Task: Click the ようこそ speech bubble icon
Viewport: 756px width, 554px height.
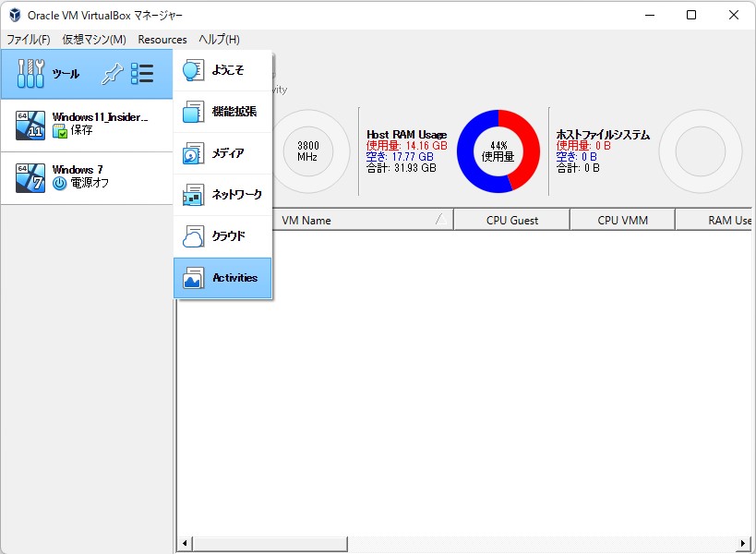Action: [x=193, y=70]
